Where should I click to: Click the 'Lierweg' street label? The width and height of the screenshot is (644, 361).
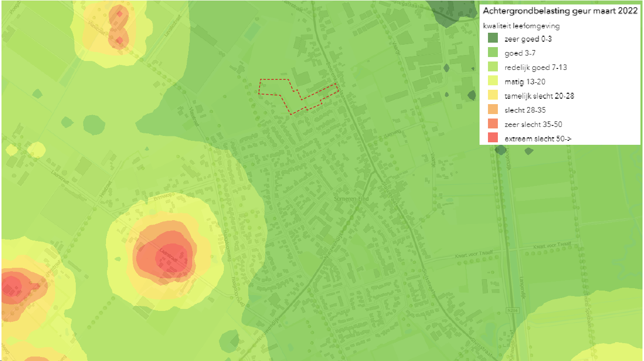pyautogui.click(x=392, y=133)
